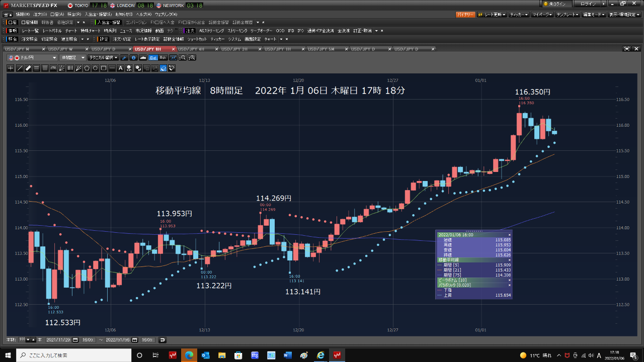Select the crosshair cursor drawing tool
Screen dimensions: 644x362
[11, 68]
